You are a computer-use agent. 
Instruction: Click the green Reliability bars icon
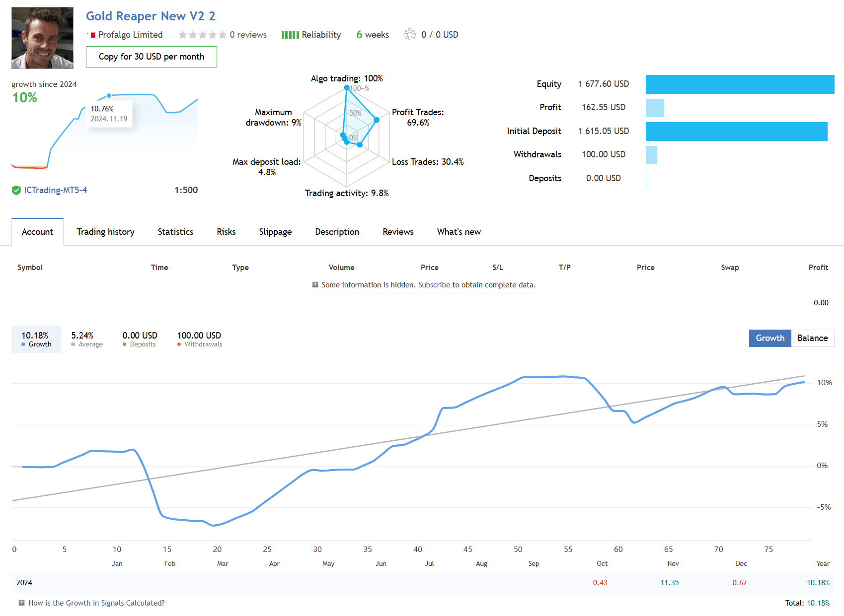[290, 35]
